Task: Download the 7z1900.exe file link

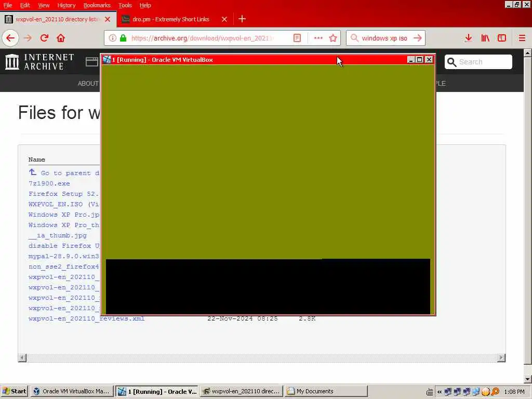Action: click(49, 183)
